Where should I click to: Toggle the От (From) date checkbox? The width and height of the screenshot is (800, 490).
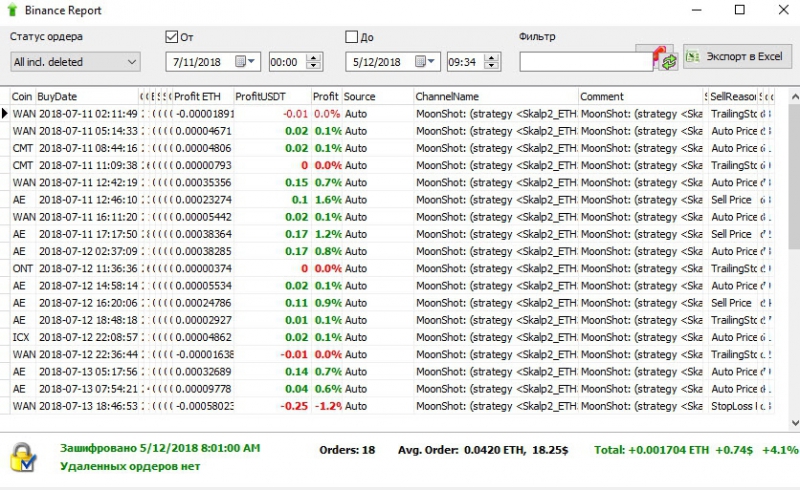(x=171, y=37)
